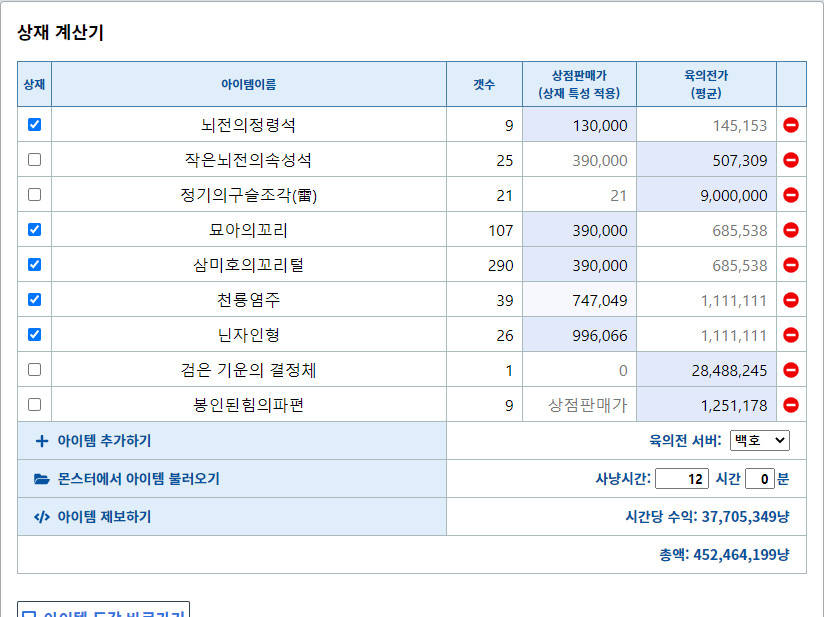This screenshot has width=824, height=617.
Task: Remove 검은 기운의 결정체 via minus icon
Action: 791,369
